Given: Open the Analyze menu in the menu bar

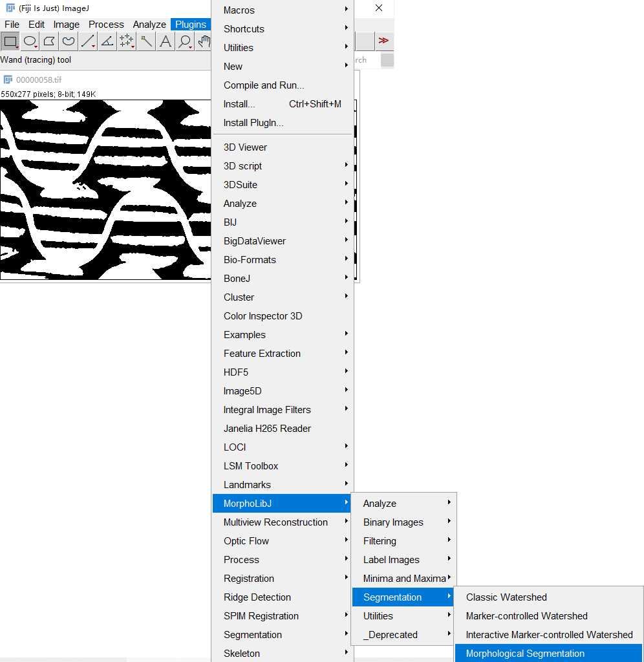Looking at the screenshot, I should [x=149, y=25].
